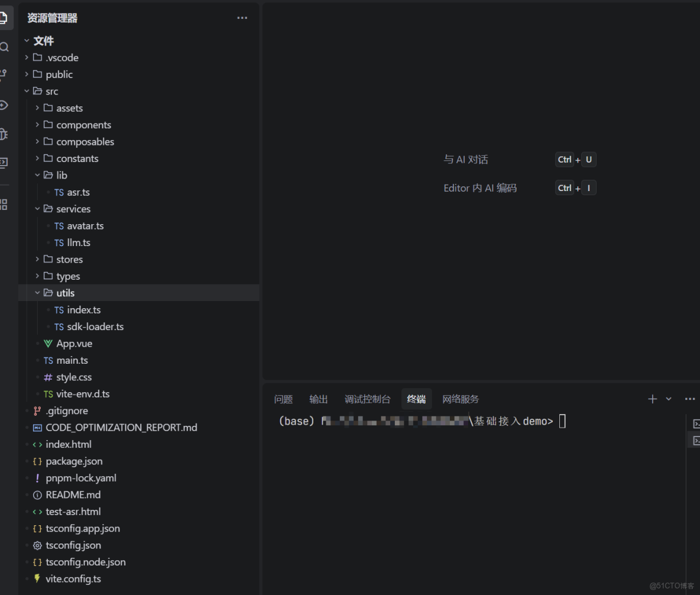This screenshot has width=700, height=595.
Task: Click the 与 AI 对话 shortcut hint
Action: (466, 160)
